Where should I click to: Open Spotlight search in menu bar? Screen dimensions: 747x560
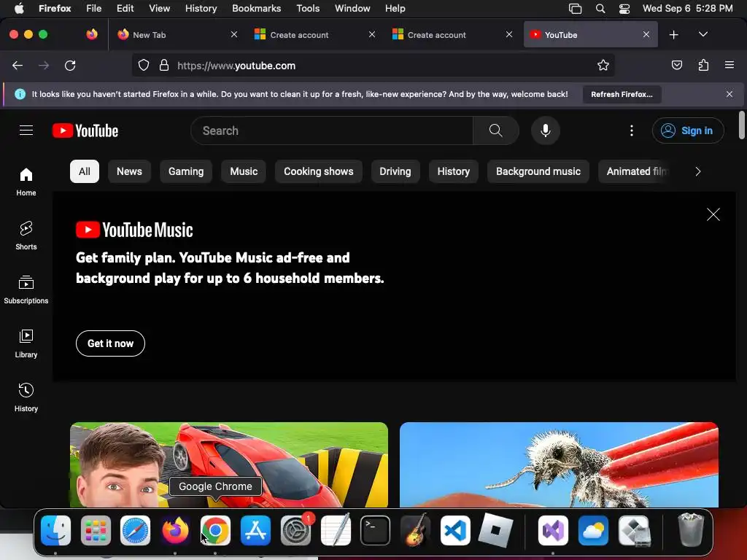coord(600,8)
